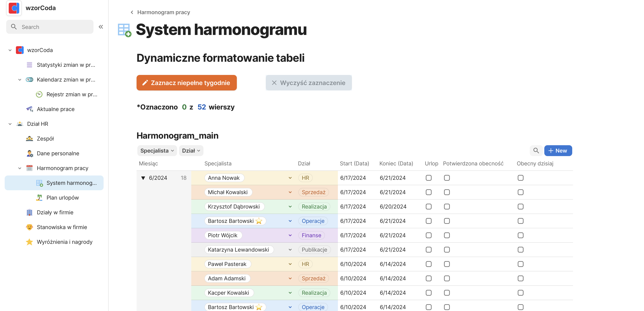Click the Dane personalne person icon
This screenshot has width=644, height=311.
[x=29, y=153]
